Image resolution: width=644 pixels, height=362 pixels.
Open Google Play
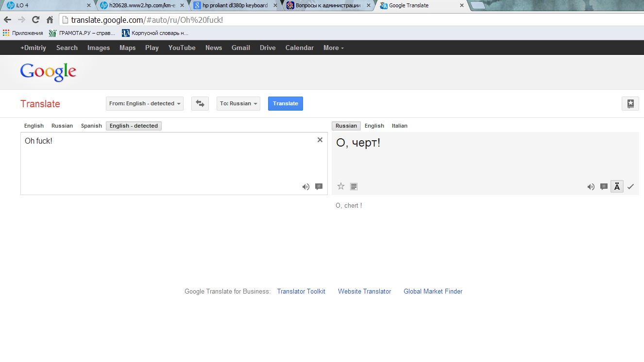pyautogui.click(x=152, y=48)
